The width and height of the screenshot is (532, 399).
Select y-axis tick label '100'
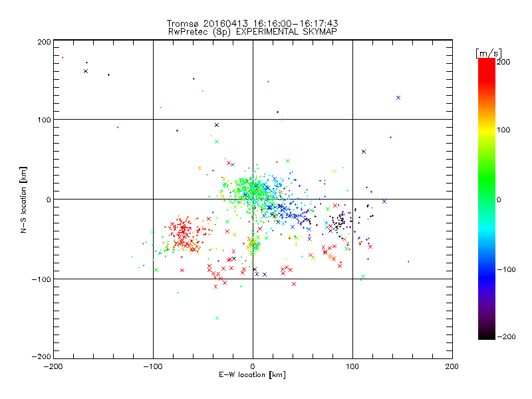pyautogui.click(x=45, y=120)
